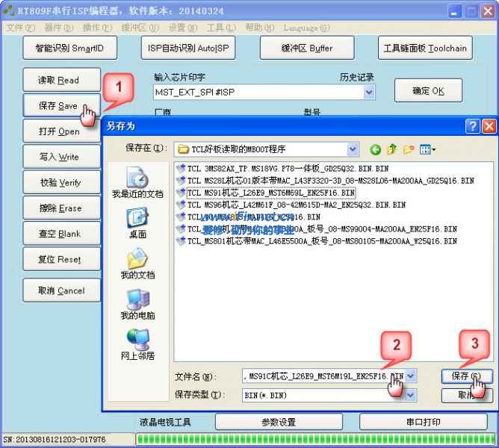Select the TCL 3MS82AX_TP.MS18VG BIN file

(x=288, y=168)
